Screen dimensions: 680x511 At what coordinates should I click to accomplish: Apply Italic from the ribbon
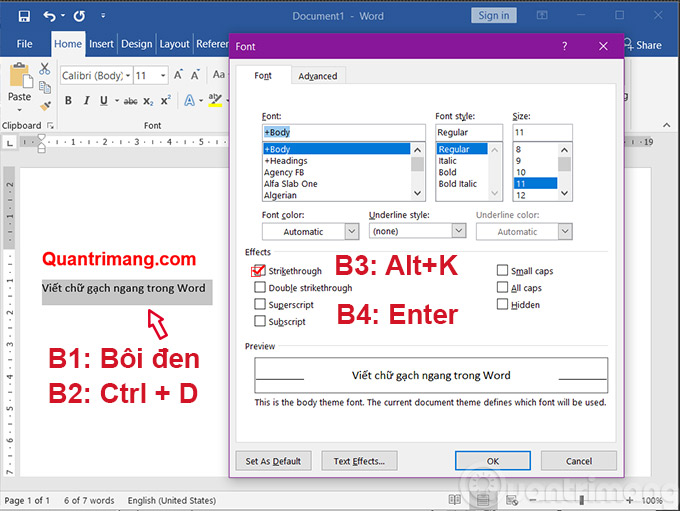tap(86, 101)
